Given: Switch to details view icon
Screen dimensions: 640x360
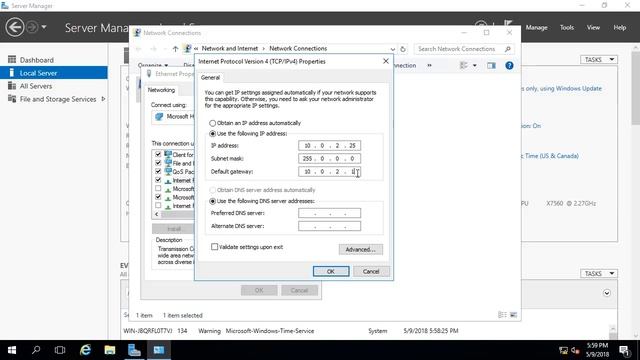Looking at the screenshot, I should [502, 315].
